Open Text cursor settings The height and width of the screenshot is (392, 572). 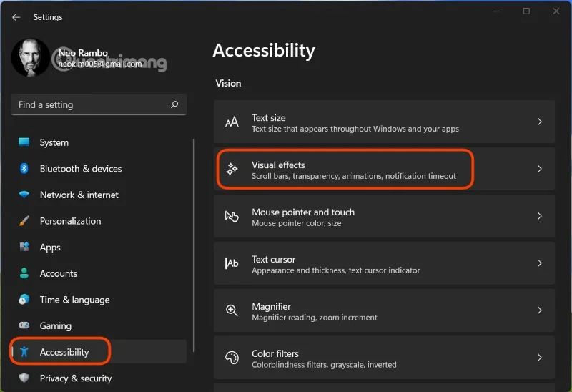[x=384, y=263]
